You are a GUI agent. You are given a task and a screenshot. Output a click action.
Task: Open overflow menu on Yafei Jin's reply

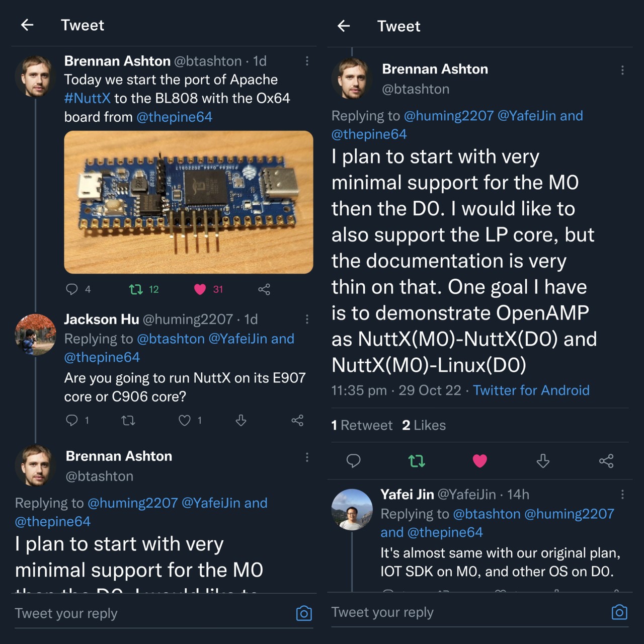pos(622,495)
